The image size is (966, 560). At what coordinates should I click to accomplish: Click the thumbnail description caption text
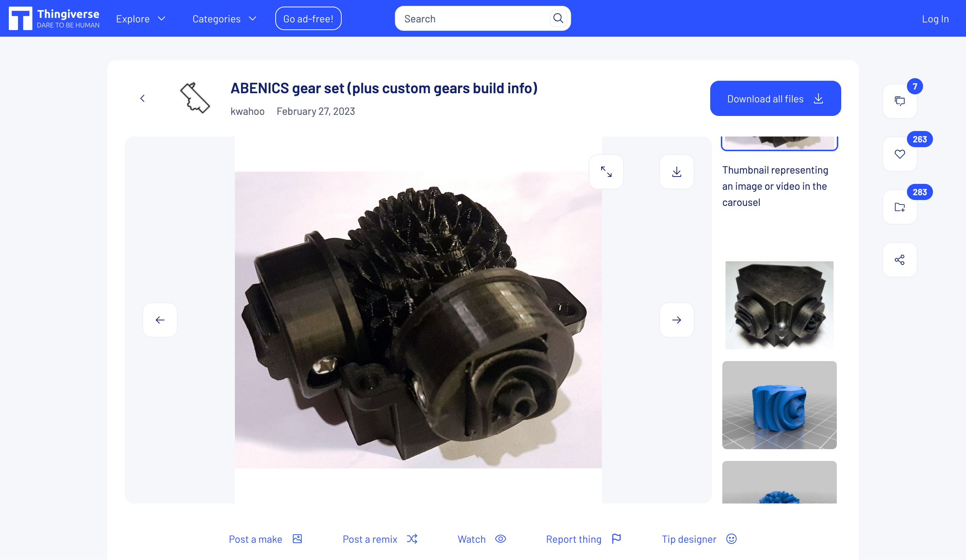[775, 186]
